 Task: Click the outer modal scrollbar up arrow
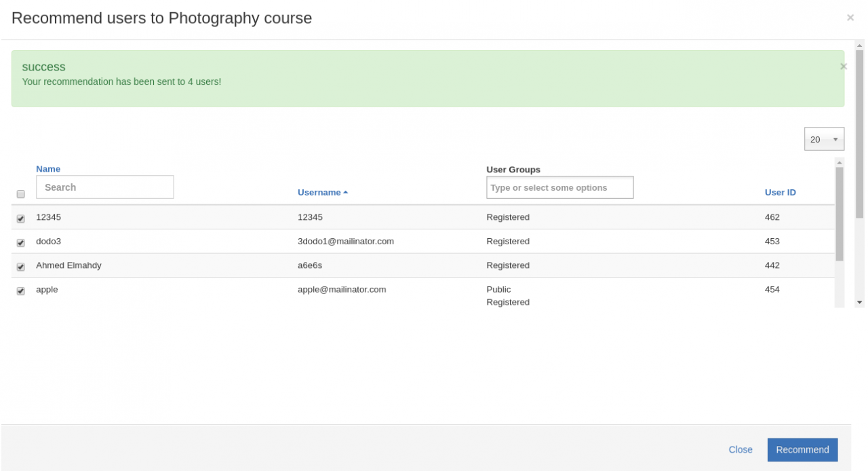coord(859,45)
